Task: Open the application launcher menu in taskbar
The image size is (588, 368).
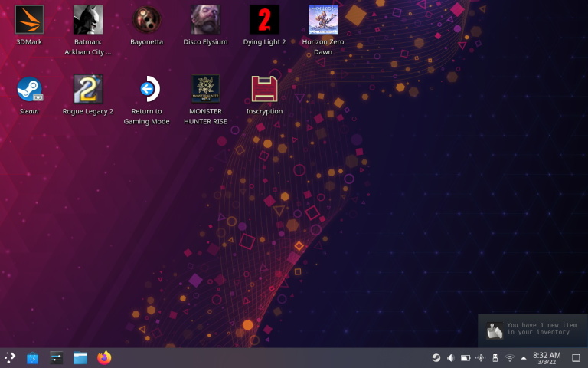Action: pos(10,357)
